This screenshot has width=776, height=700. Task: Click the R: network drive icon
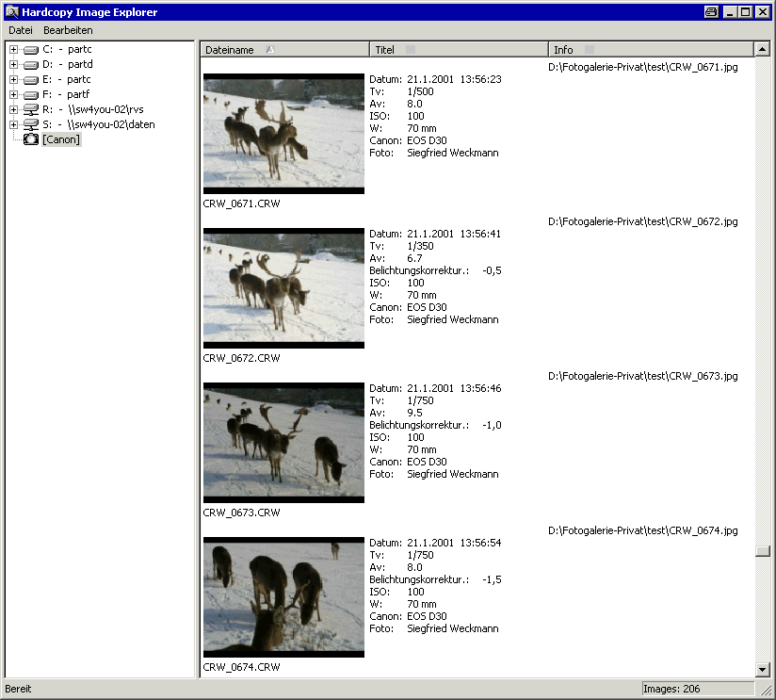coord(31,109)
